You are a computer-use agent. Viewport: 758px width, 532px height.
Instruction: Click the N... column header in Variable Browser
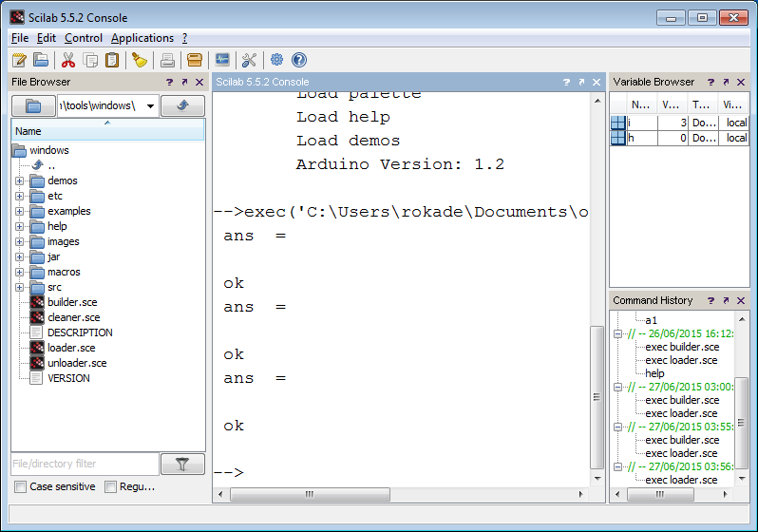click(x=641, y=104)
